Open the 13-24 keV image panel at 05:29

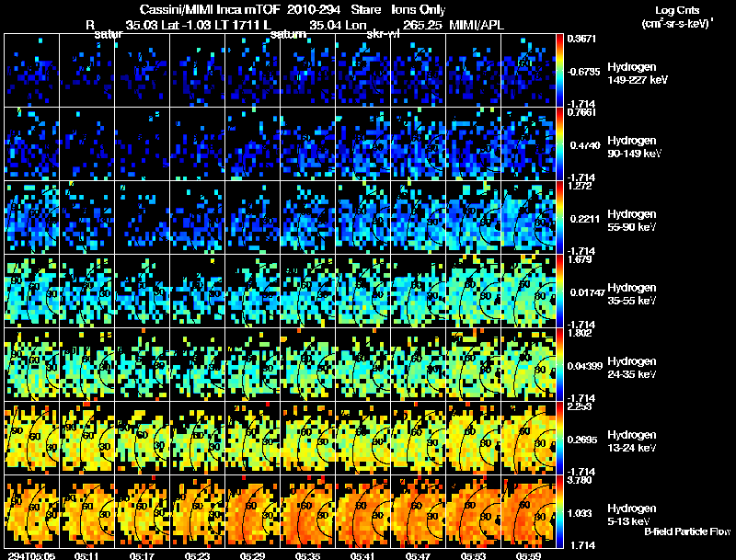[x=252, y=439]
